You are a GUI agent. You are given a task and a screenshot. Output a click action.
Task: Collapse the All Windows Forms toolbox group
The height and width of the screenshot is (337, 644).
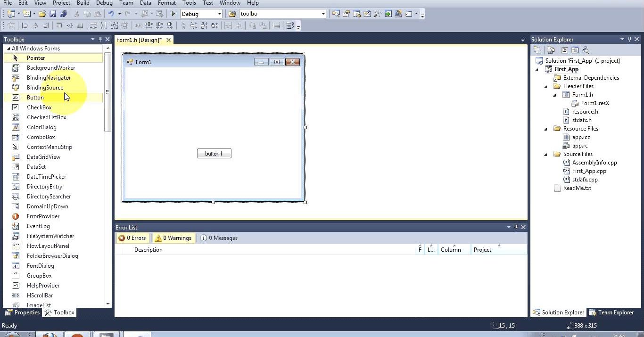(8, 49)
